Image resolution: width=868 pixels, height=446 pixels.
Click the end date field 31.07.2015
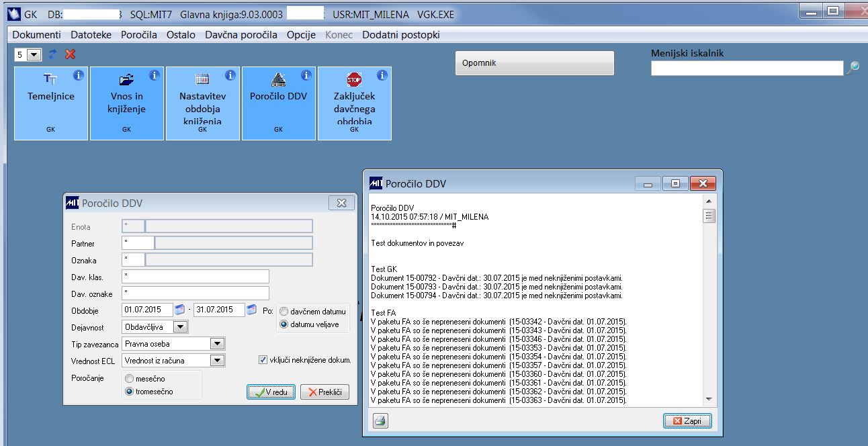point(219,310)
